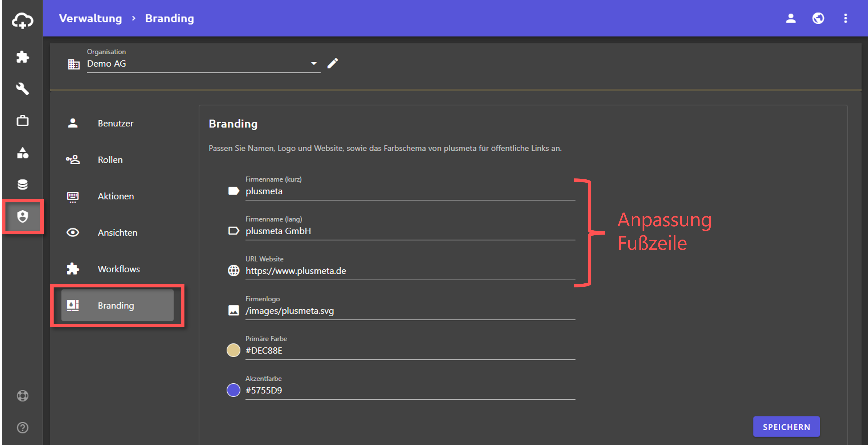Open the user account icon in header

790,18
